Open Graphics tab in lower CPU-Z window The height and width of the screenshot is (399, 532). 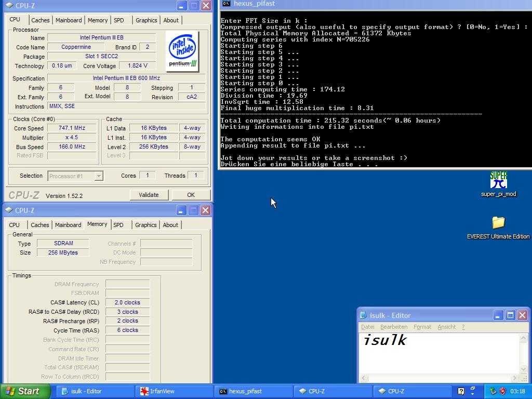tap(145, 225)
